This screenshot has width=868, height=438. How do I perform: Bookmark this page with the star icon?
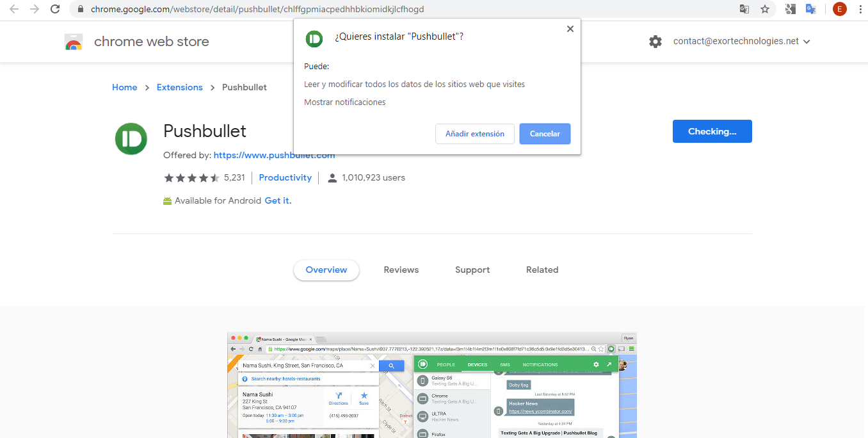tap(765, 9)
